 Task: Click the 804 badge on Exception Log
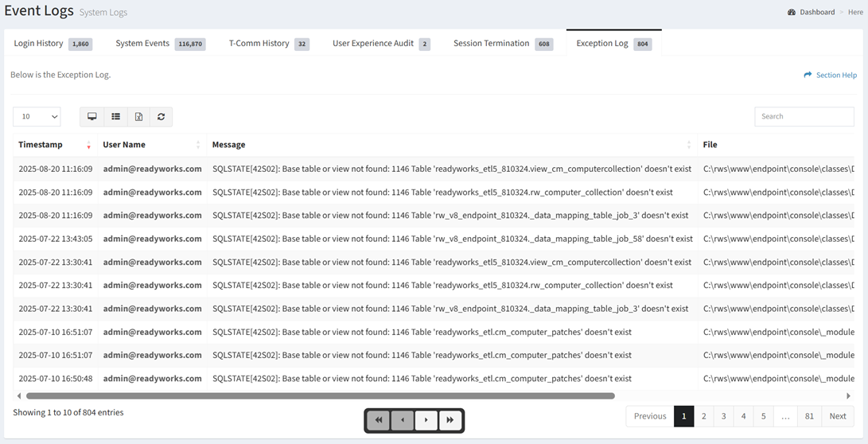642,44
